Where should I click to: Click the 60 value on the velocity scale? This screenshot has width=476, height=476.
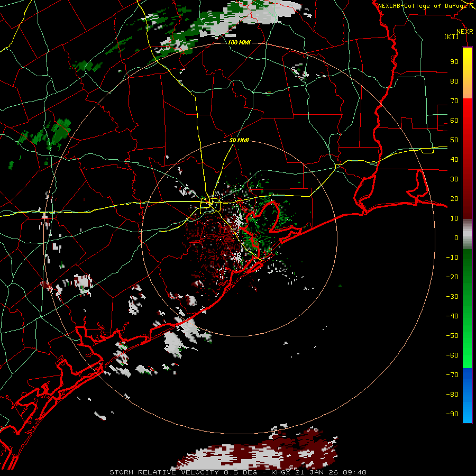(x=454, y=121)
